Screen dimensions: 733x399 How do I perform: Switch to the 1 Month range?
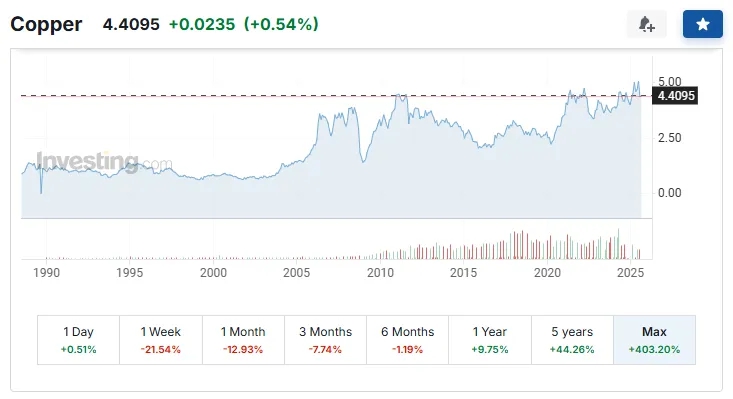point(243,340)
